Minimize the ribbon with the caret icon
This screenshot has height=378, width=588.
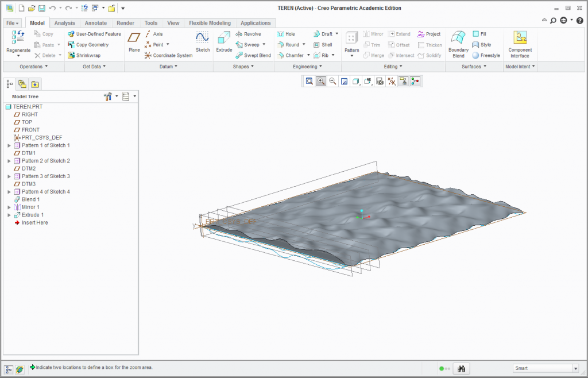544,20
